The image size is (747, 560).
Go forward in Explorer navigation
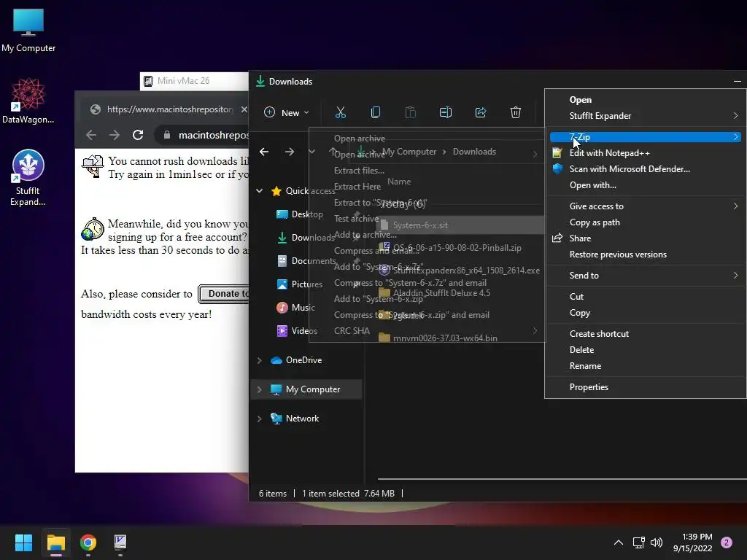pos(289,152)
